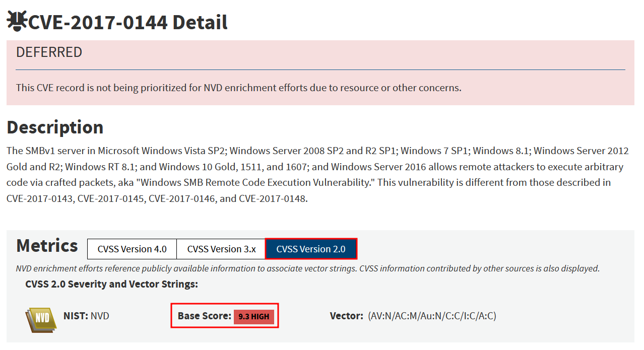This screenshot has width=644, height=350.
Task: Click the red 9.3 HIGH score badge
Action: point(254,316)
